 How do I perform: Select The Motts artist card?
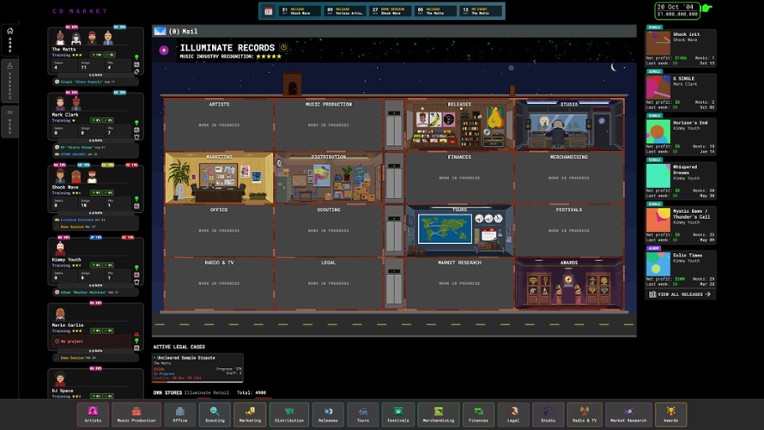96,51
